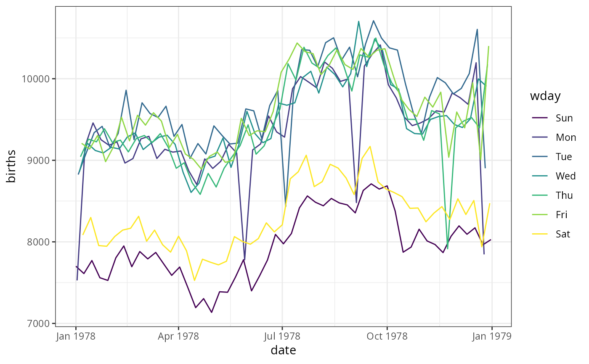Viewport: 589px width, 364px height.
Task: Click the 9000 value on y-axis
Action: tap(39, 160)
